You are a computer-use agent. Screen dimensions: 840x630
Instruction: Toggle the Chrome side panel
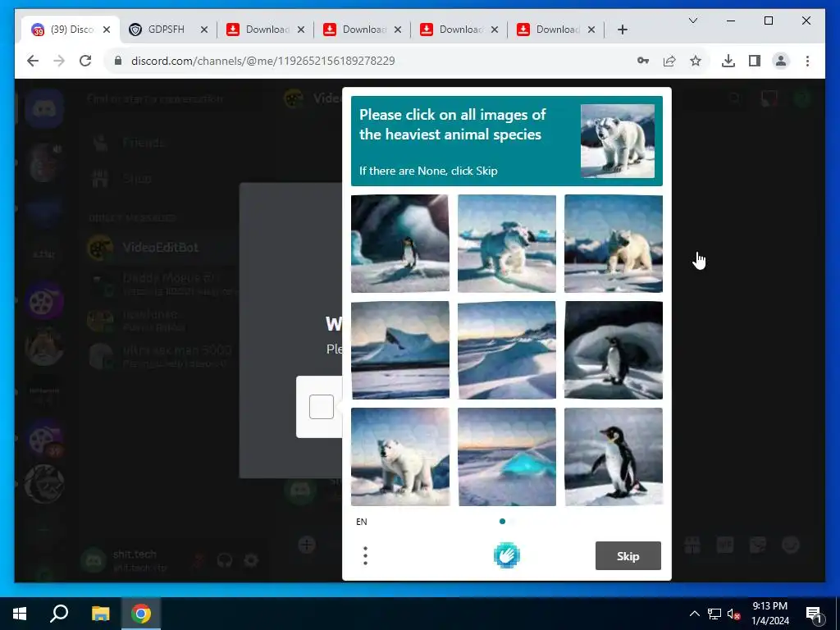point(755,61)
